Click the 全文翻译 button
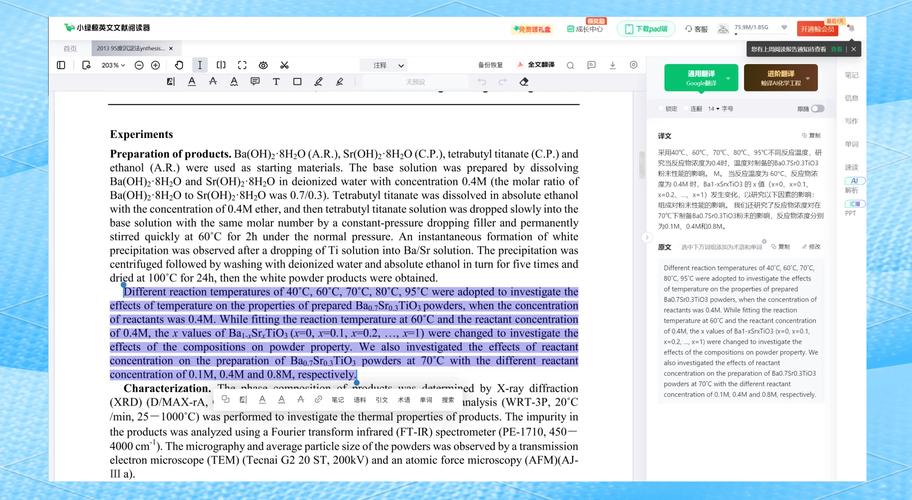Image resolution: width=912 pixels, height=500 pixels. pos(540,65)
